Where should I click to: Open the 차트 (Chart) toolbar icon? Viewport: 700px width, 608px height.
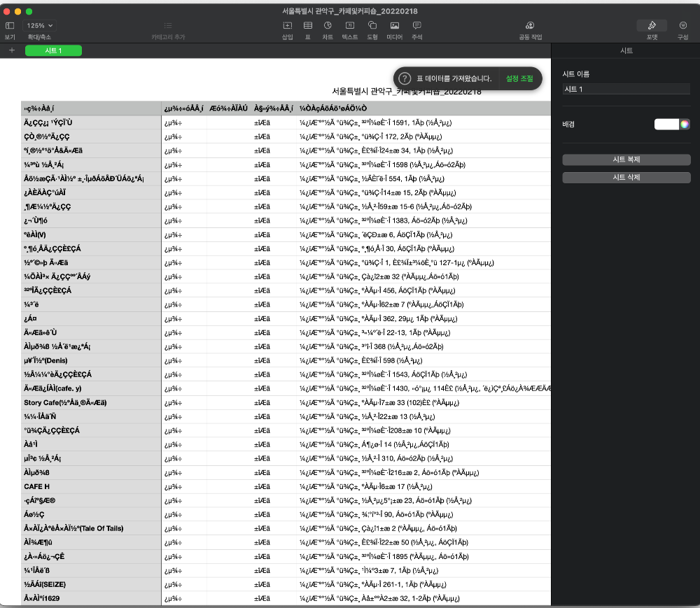click(328, 25)
